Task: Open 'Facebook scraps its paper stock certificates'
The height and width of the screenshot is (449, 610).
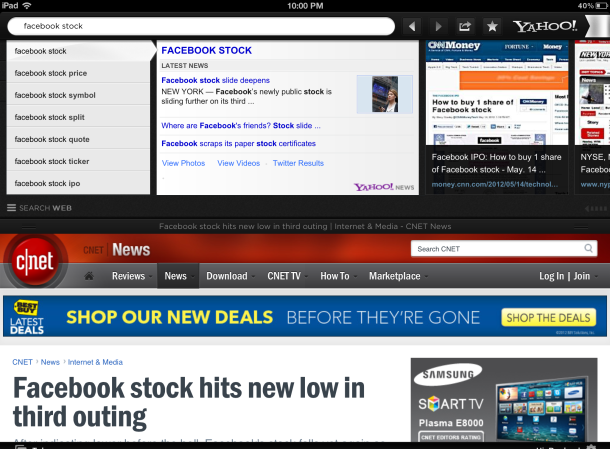Action: pyautogui.click(x=238, y=144)
